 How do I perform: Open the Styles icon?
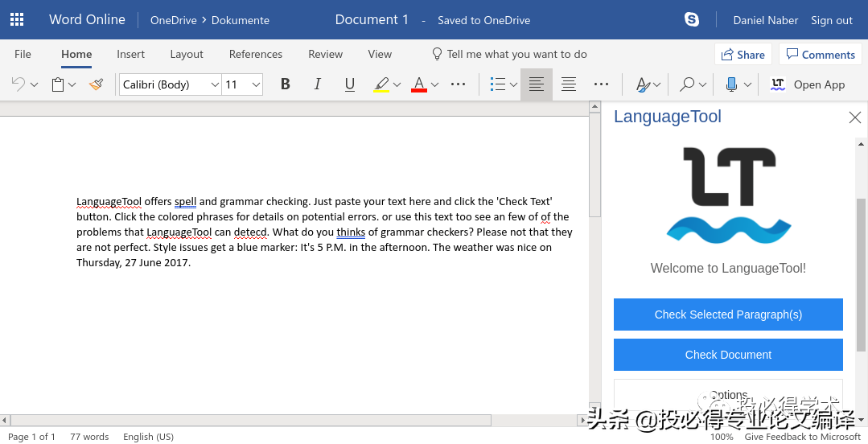pyautogui.click(x=642, y=84)
